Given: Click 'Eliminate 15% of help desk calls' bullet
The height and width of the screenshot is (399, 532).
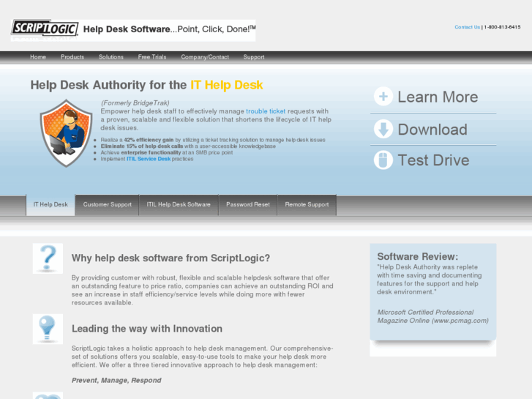Looking at the screenshot, I should pyautogui.click(x=142, y=146).
